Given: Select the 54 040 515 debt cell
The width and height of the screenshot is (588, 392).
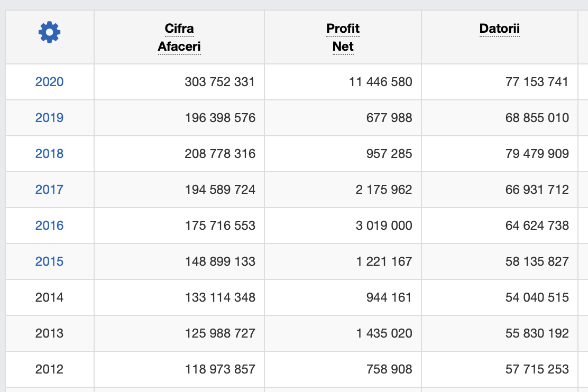Looking at the screenshot, I should [x=537, y=297].
